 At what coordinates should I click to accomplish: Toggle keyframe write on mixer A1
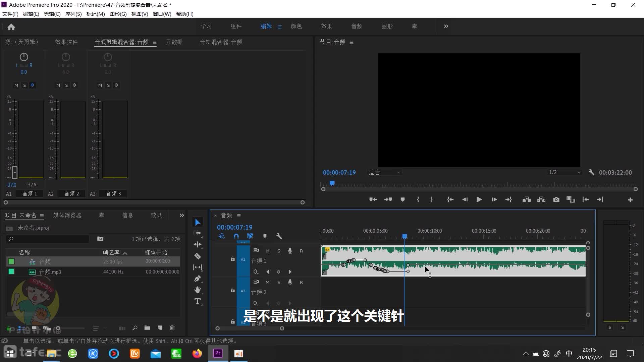33,85
